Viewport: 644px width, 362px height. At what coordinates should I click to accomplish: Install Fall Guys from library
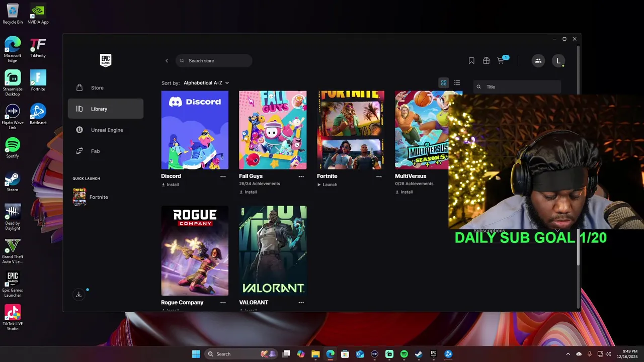pos(248,192)
